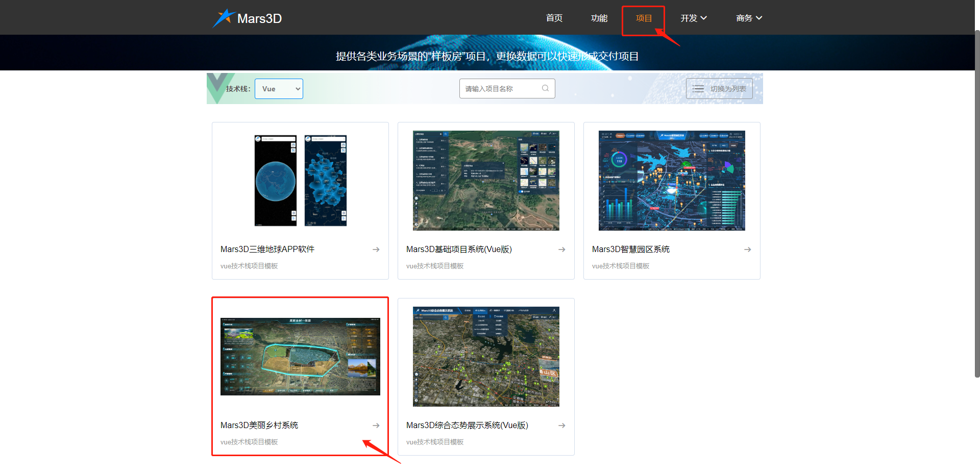Image resolution: width=980 pixels, height=474 pixels.
Task: Click 切换为列表 button
Action: [719, 89]
